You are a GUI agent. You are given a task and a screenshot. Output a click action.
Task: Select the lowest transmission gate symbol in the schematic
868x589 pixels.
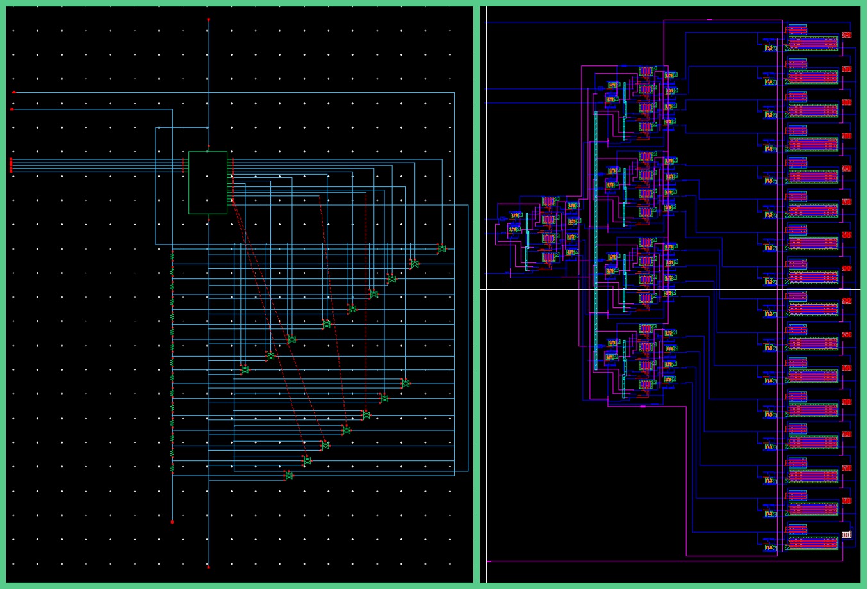(x=288, y=475)
